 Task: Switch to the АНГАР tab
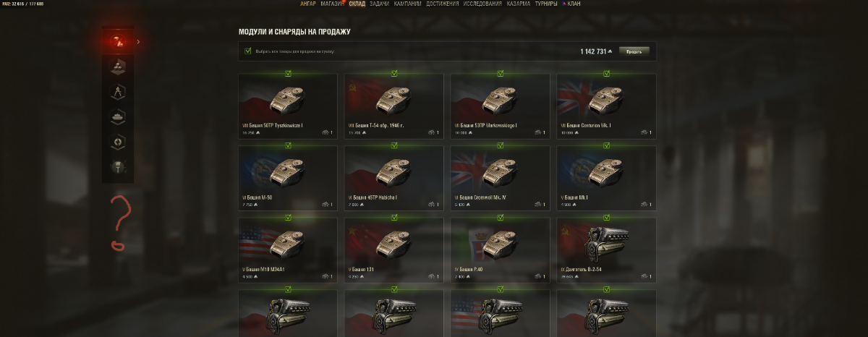pyautogui.click(x=308, y=4)
